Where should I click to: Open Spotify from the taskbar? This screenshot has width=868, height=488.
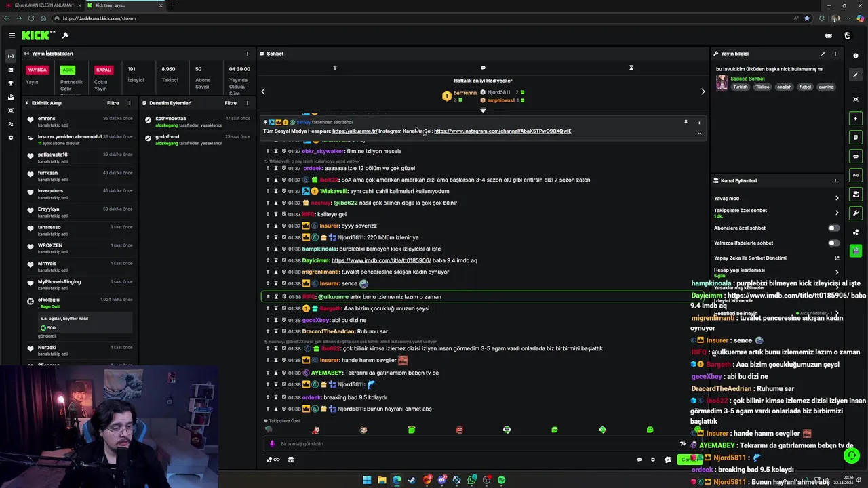[x=501, y=480]
